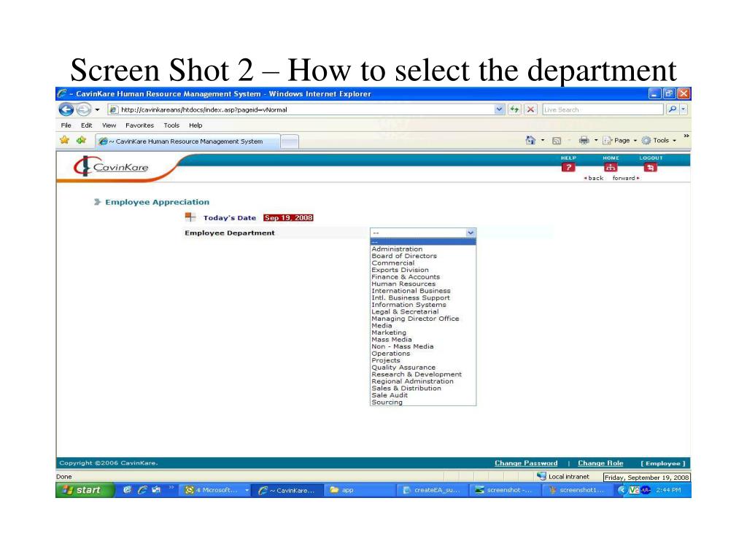Expand the address bar URL history dropdown

tap(499, 109)
